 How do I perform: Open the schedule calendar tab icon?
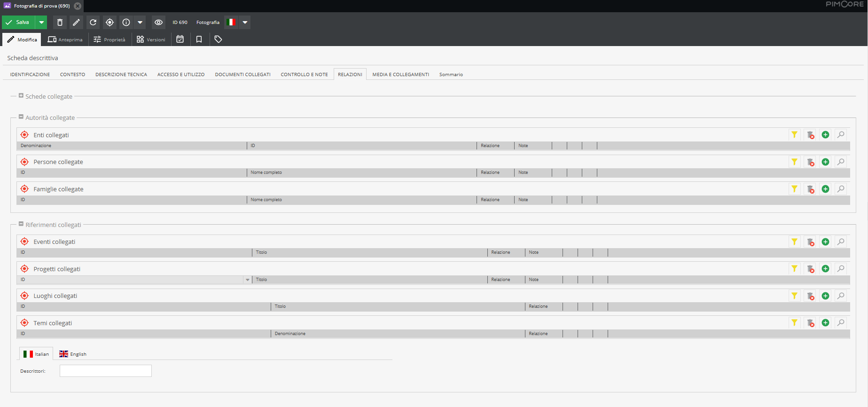(180, 39)
